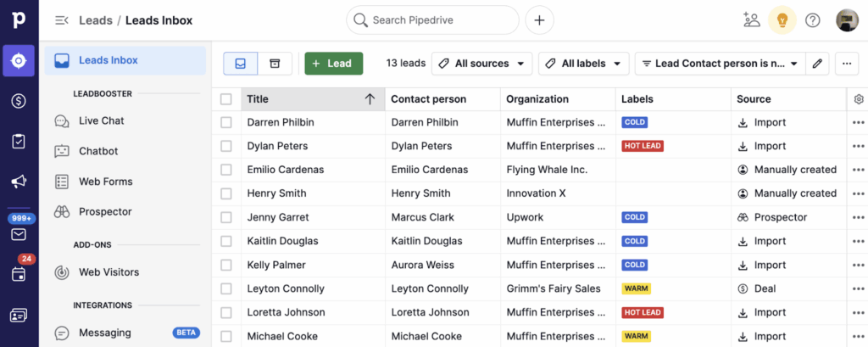Edit the filter with the pencil icon
Viewport: 868px width, 347px height.
coord(816,64)
